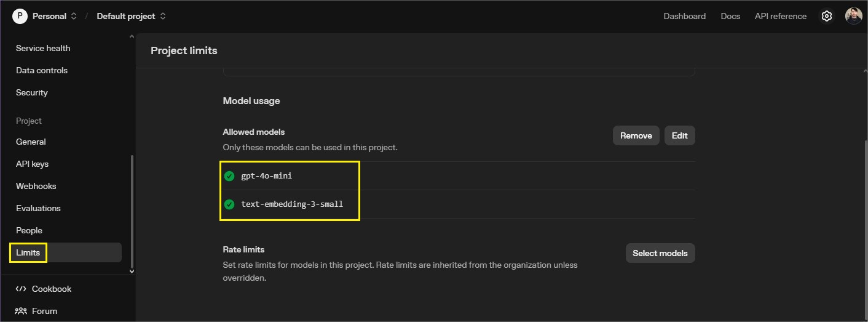This screenshot has width=868, height=322.
Task: Click the user profile avatar
Action: tap(853, 17)
